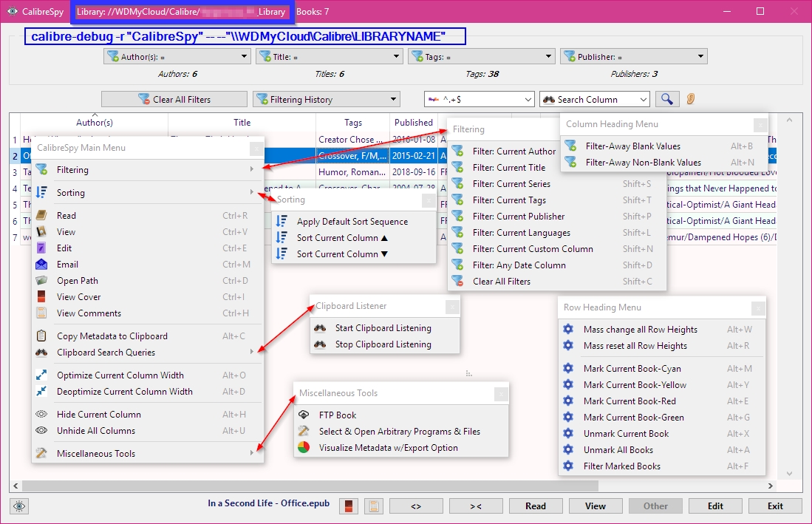Open the regex pattern ^.+$ combo box
The width and height of the screenshot is (812, 524).
pos(479,99)
